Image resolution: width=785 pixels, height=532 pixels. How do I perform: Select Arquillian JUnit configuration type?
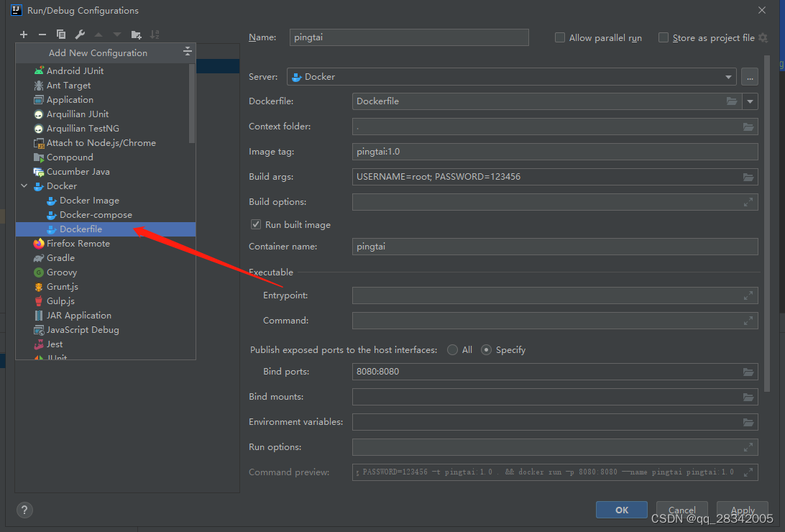(105, 114)
